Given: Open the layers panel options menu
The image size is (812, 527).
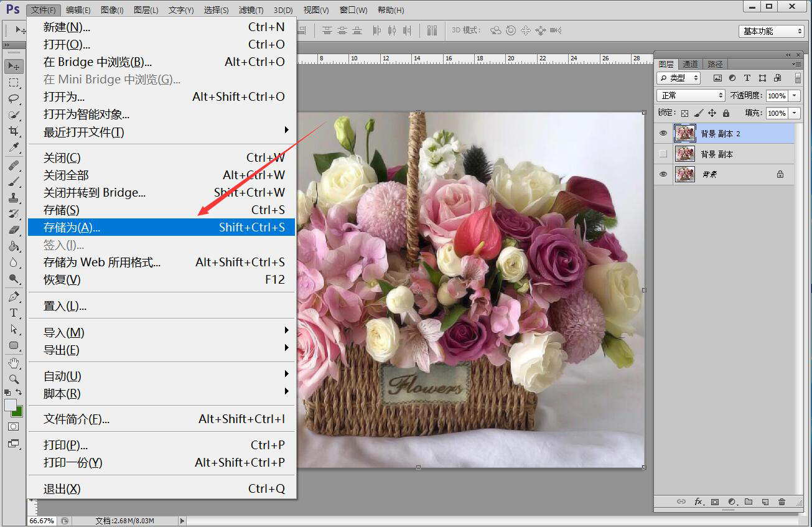Looking at the screenshot, I should coord(796,64).
